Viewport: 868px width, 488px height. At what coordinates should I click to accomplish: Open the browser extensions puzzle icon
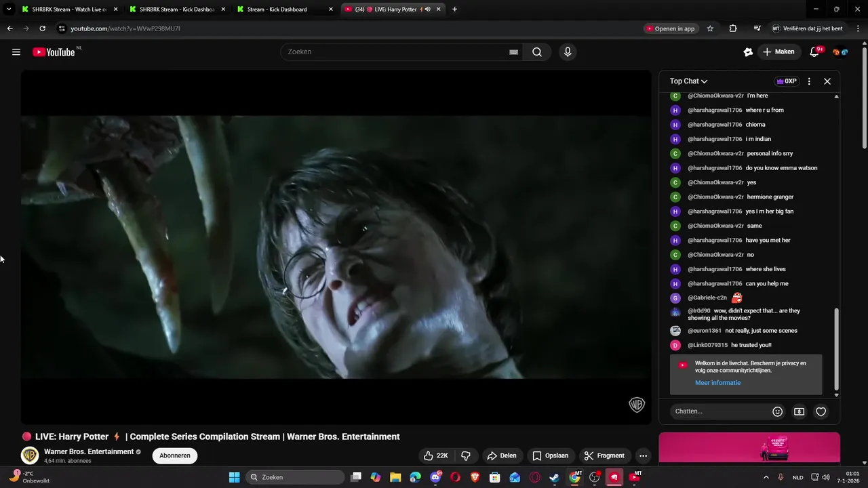(733, 28)
